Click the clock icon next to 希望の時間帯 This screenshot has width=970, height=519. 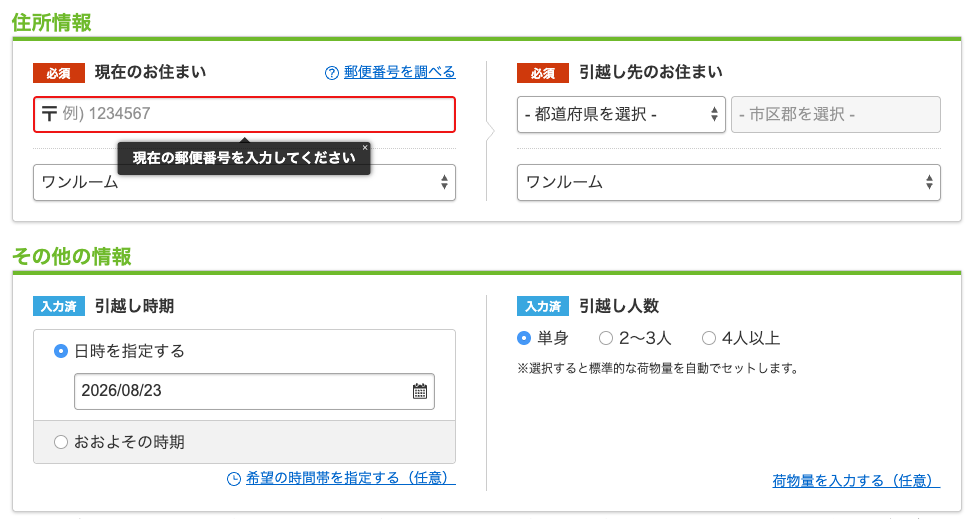point(234,479)
